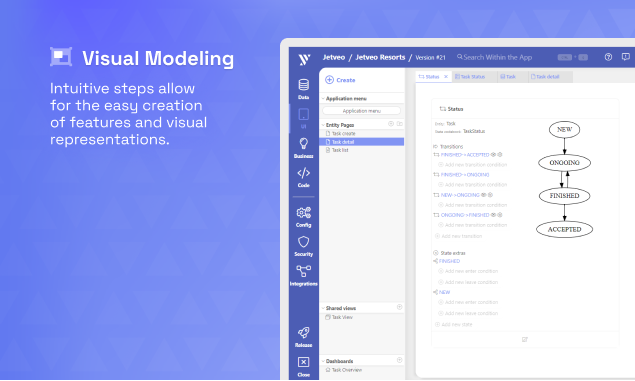Open Task Overview dashboard

[x=344, y=370]
